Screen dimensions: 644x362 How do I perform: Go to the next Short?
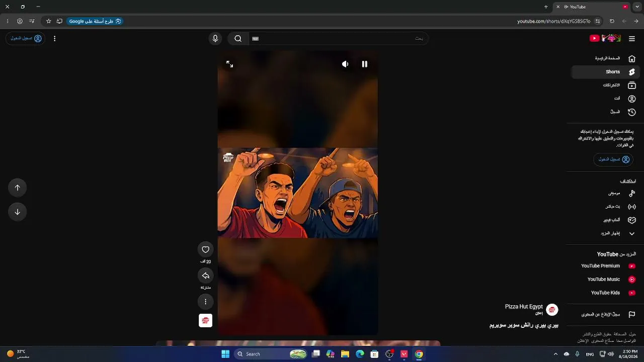pos(17,212)
